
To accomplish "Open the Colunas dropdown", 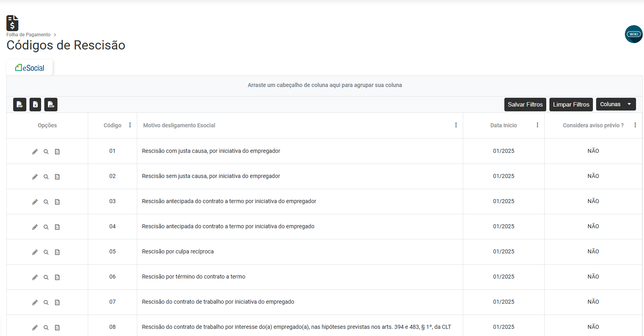I will (x=615, y=104).
